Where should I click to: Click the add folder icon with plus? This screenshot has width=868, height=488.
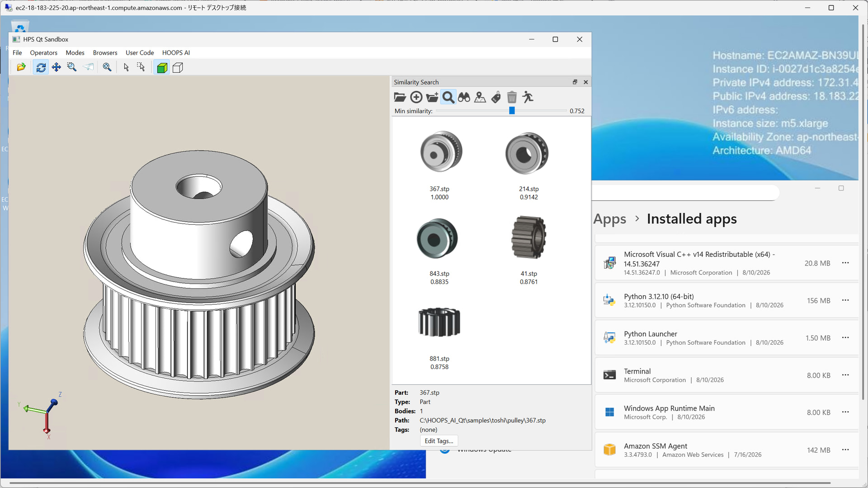point(432,97)
